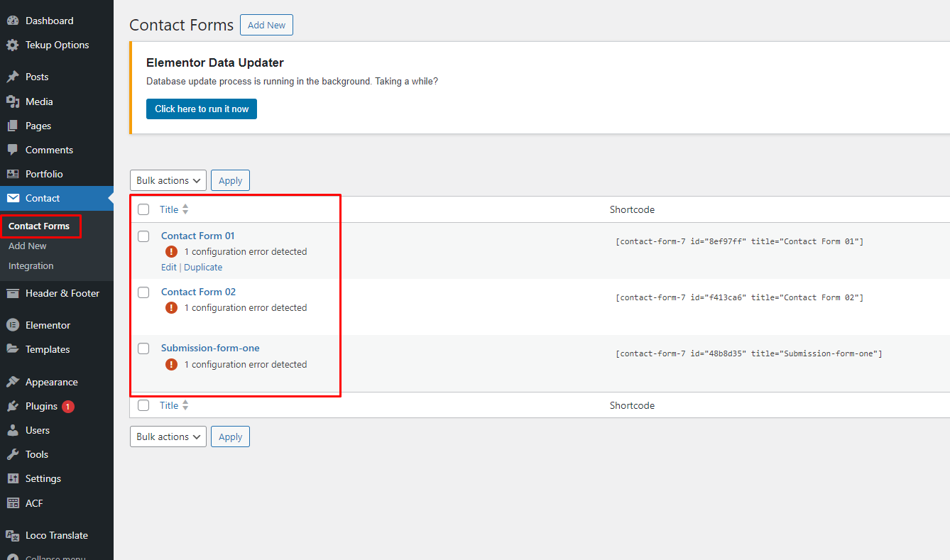The height and width of the screenshot is (560, 950).
Task: Click the Appearance paintbrush icon
Action: pyautogui.click(x=13, y=382)
